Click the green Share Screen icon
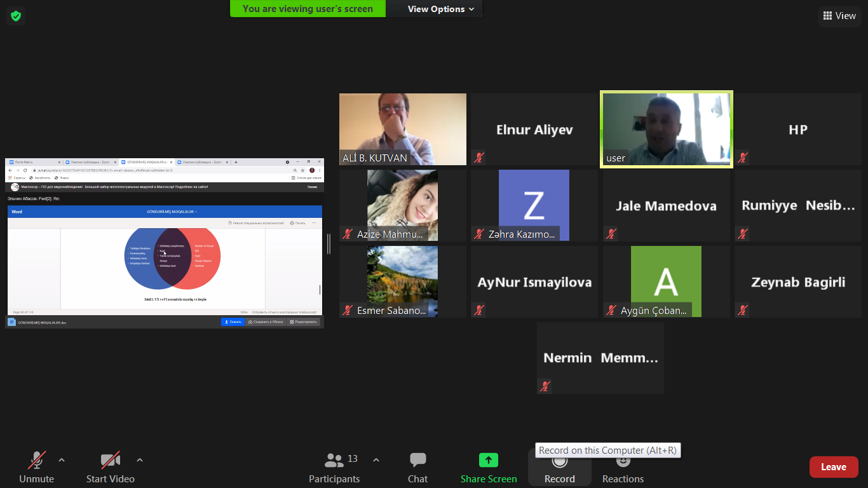Image resolution: width=868 pixels, height=488 pixels. pos(488,460)
